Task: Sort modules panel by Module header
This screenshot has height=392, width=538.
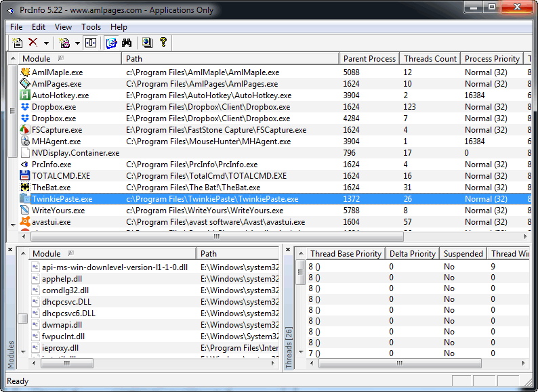Action: coord(112,254)
